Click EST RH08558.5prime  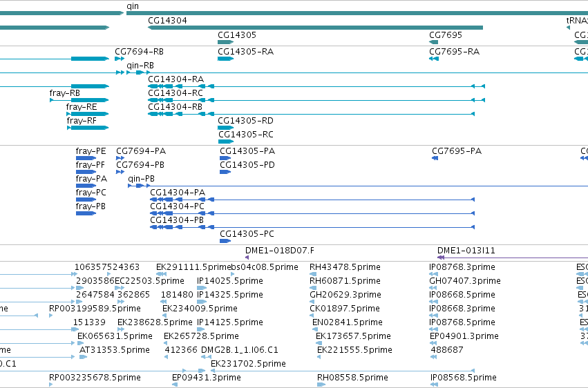352,378
